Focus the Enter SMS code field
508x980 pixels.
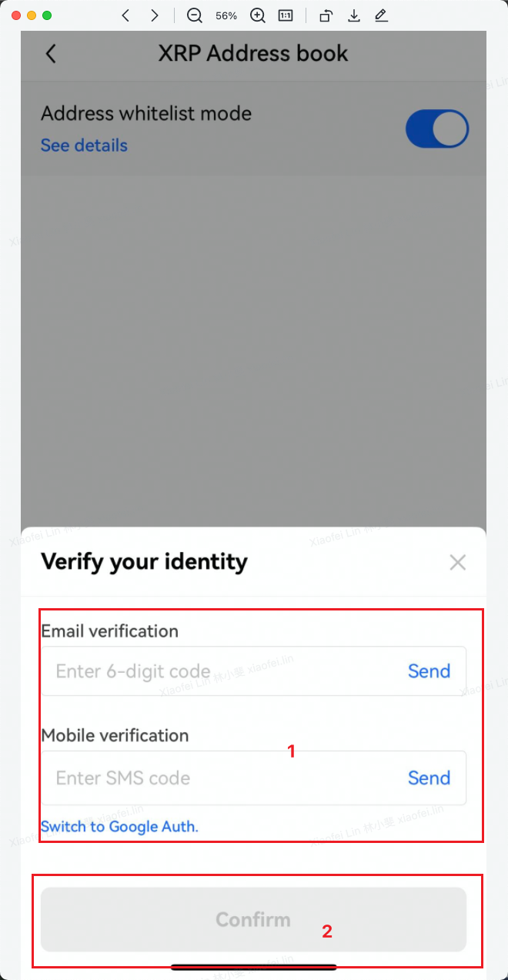click(x=216, y=778)
